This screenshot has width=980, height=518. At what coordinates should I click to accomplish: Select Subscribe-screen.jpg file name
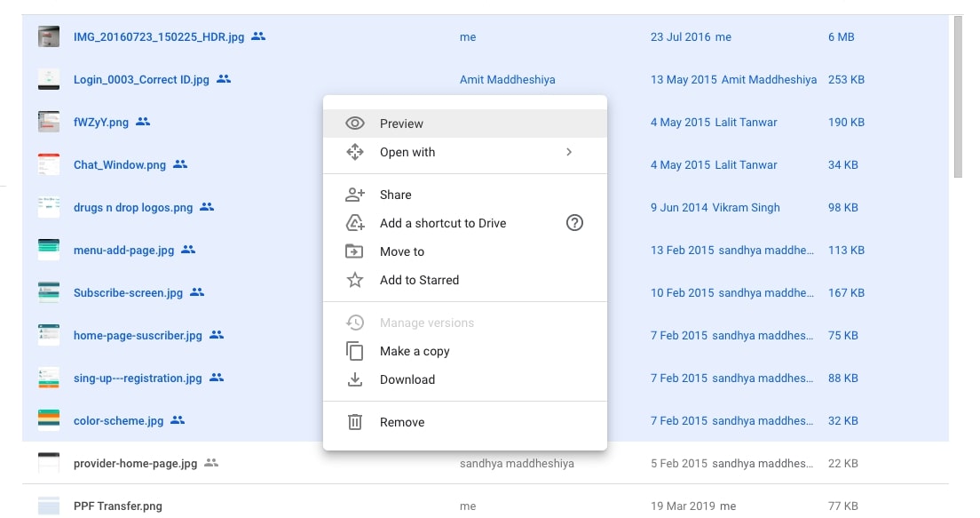click(128, 292)
